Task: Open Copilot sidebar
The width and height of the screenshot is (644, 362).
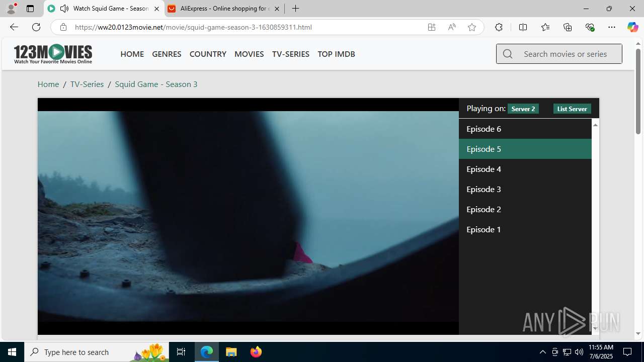Action: (632, 27)
